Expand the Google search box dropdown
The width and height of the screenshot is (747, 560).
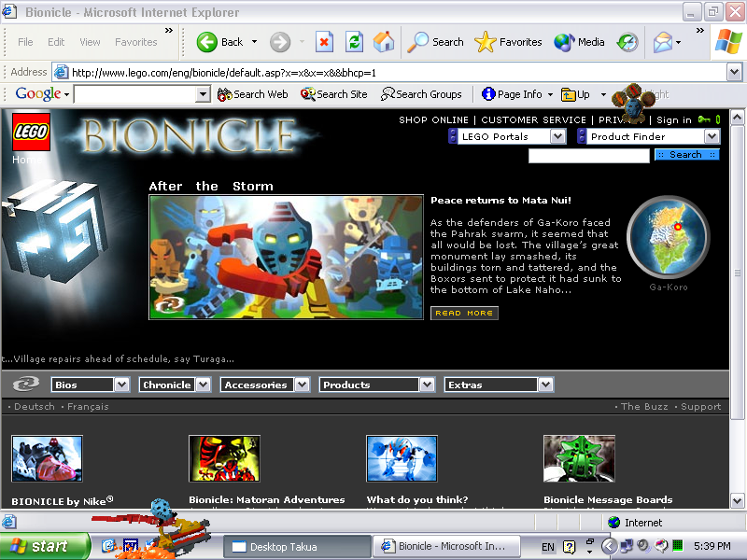point(203,94)
